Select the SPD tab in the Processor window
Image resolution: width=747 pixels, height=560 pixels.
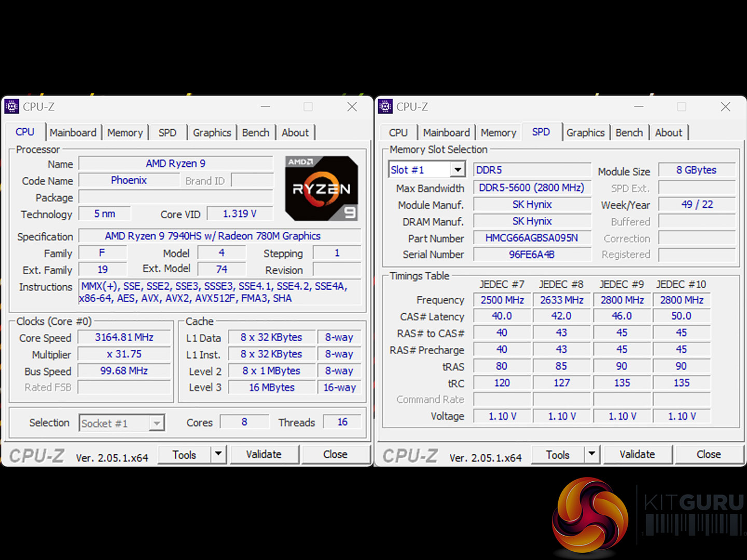(168, 133)
